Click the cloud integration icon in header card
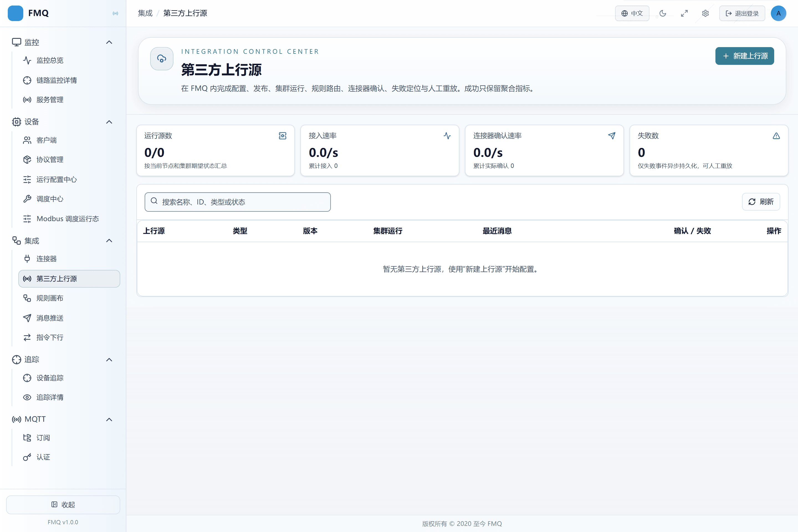798x532 pixels. pos(162,59)
